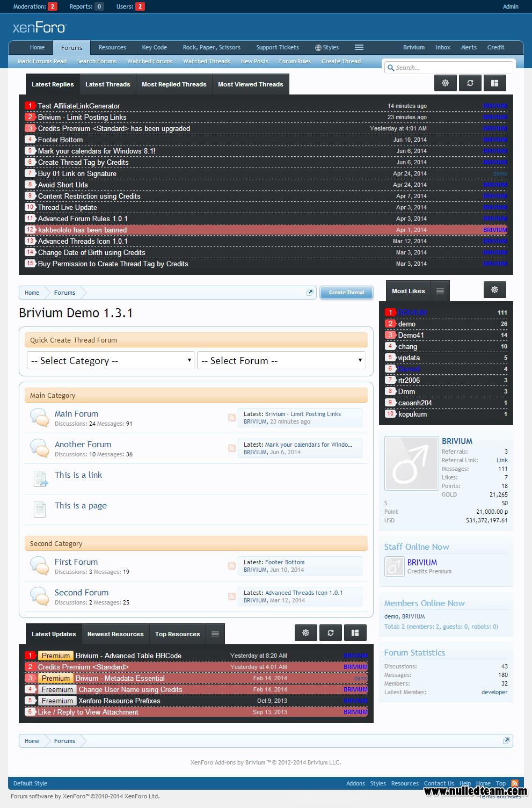Open the Most Likes widget menu icon

pyautogui.click(x=440, y=291)
